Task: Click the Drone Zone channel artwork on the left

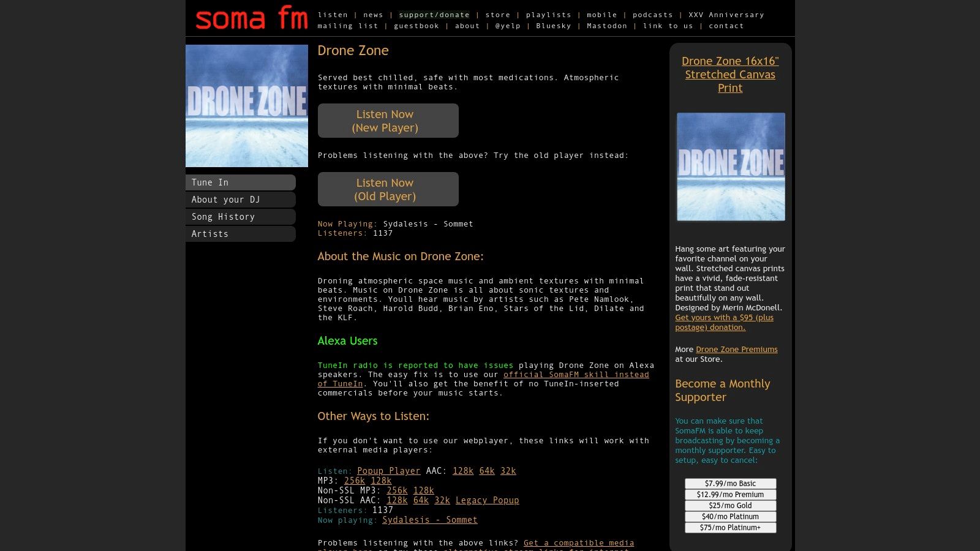Action: point(247,106)
